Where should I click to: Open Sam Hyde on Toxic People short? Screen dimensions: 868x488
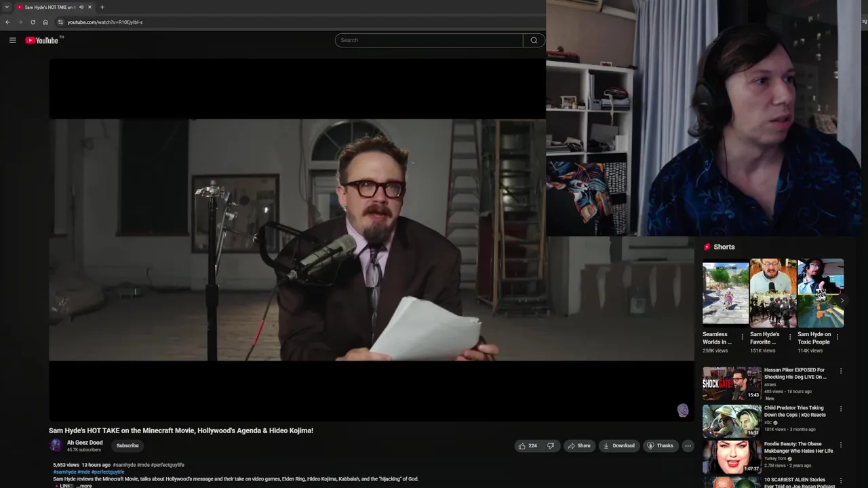click(x=821, y=293)
